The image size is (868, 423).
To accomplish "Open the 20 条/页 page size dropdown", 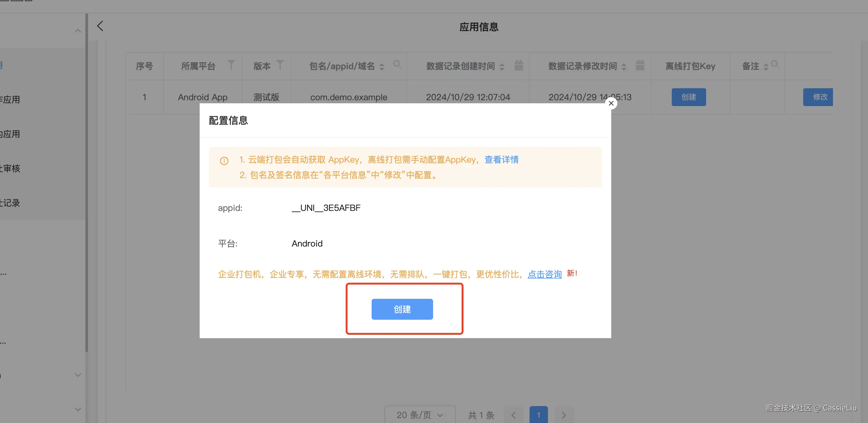I will pyautogui.click(x=420, y=415).
